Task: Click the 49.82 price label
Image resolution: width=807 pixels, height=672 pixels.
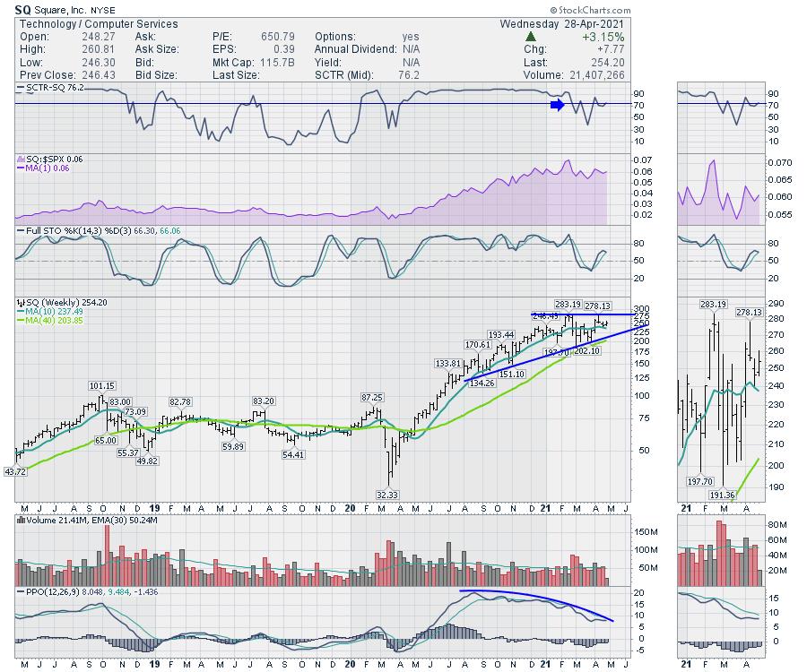Action: tap(147, 461)
